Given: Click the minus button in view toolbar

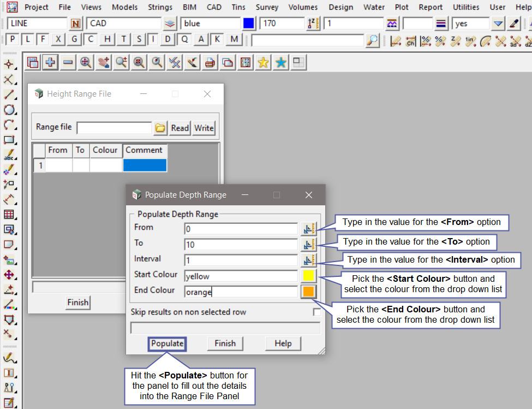Looking at the screenshot, I should click(x=68, y=63).
